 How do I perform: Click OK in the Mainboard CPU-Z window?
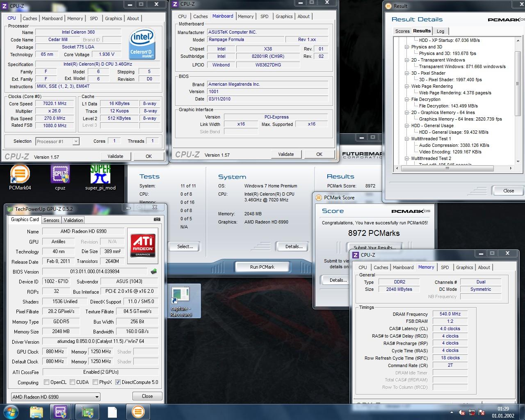pyautogui.click(x=319, y=154)
